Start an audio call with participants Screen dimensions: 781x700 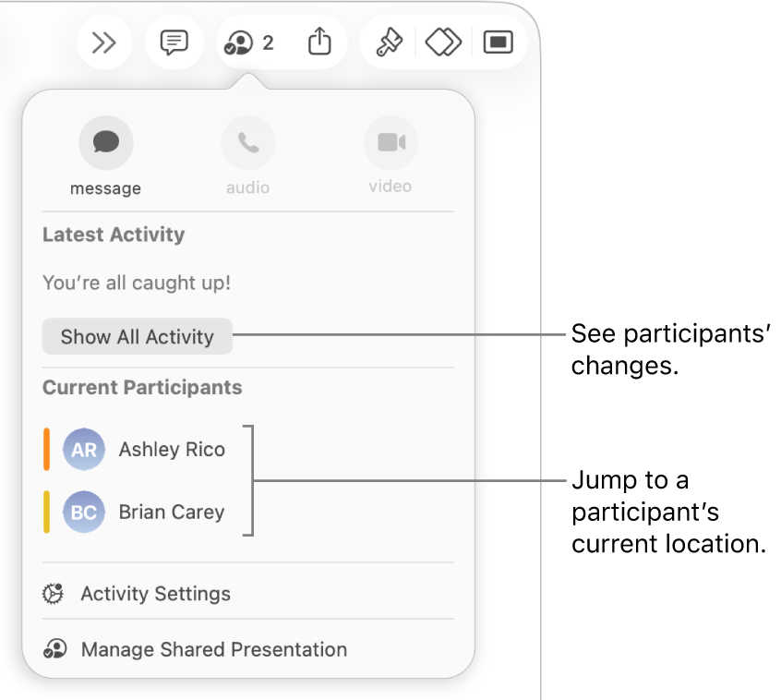pyautogui.click(x=247, y=142)
